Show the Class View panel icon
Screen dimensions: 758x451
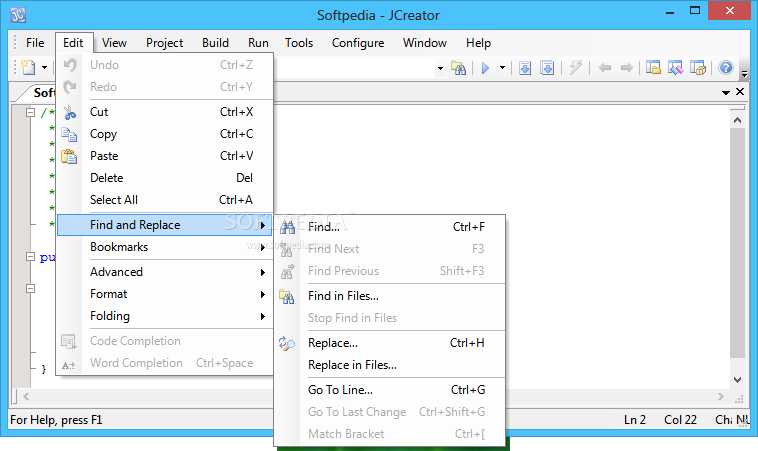point(675,68)
